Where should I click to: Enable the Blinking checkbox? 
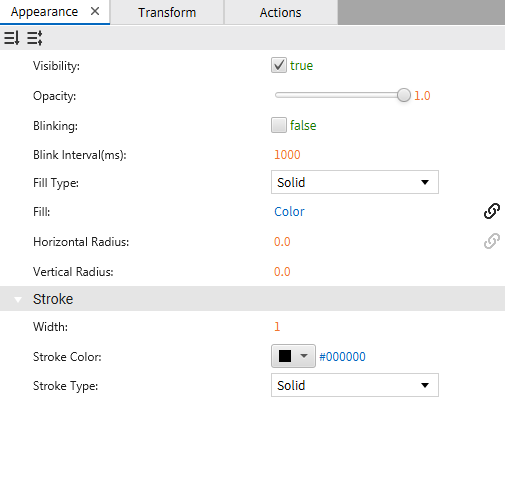(x=279, y=125)
